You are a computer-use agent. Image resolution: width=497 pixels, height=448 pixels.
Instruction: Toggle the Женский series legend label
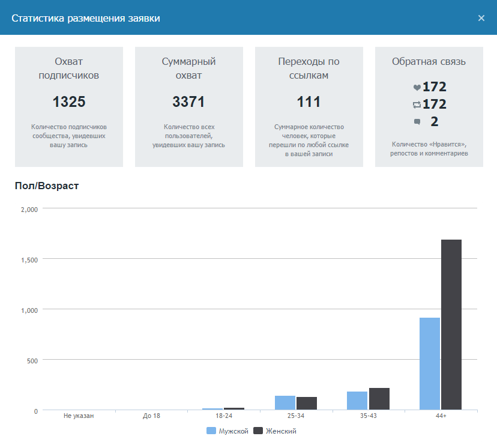pyautogui.click(x=281, y=431)
